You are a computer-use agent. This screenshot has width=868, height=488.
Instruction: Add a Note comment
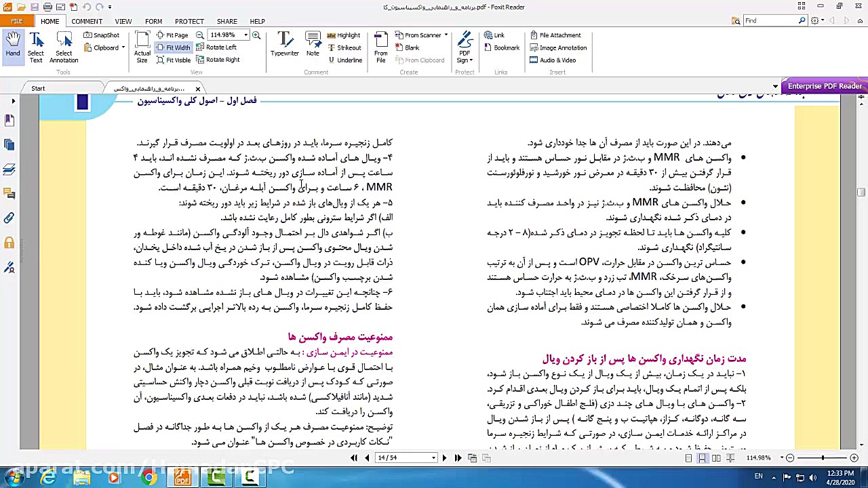pos(313,44)
